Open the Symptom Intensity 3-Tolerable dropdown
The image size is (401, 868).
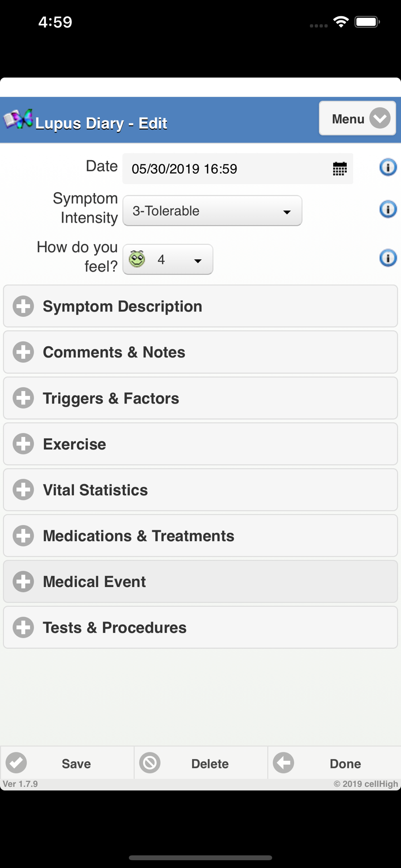[212, 210]
